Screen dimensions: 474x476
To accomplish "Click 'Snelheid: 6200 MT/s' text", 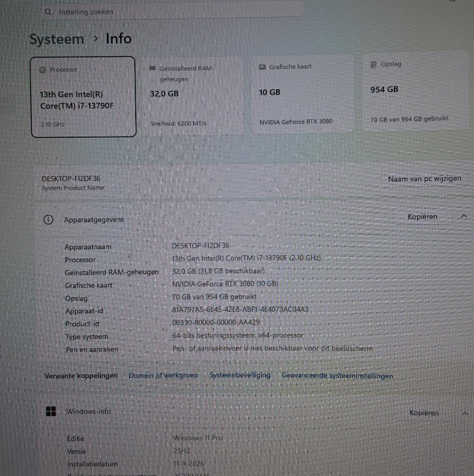I will click(178, 124).
